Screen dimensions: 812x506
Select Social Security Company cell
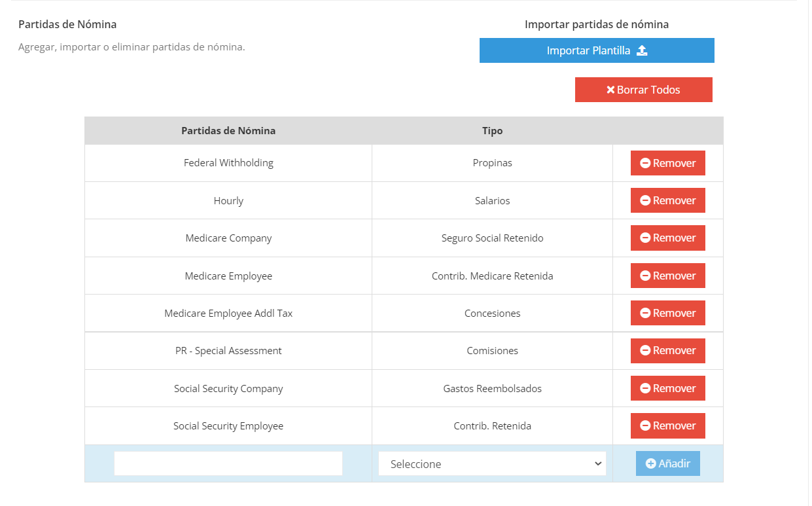click(x=228, y=388)
